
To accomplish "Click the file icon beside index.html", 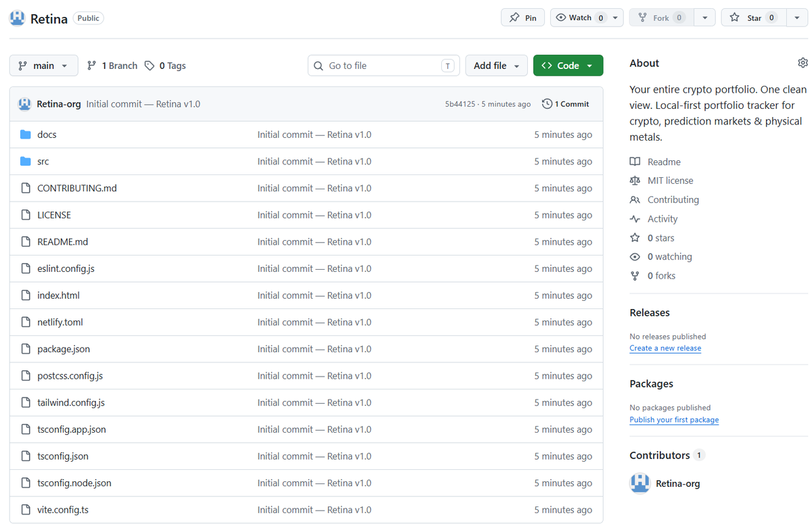I will click(26, 295).
